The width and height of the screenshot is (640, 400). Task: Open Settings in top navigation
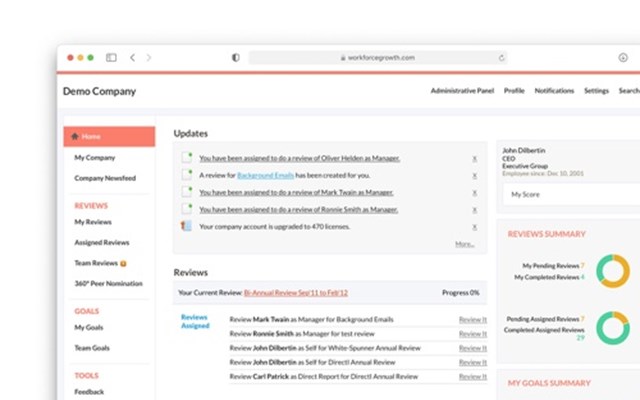[x=596, y=91]
